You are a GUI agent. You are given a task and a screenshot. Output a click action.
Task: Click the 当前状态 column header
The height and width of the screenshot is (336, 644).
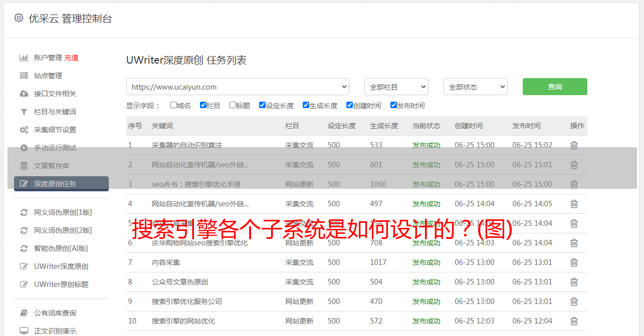point(426,126)
